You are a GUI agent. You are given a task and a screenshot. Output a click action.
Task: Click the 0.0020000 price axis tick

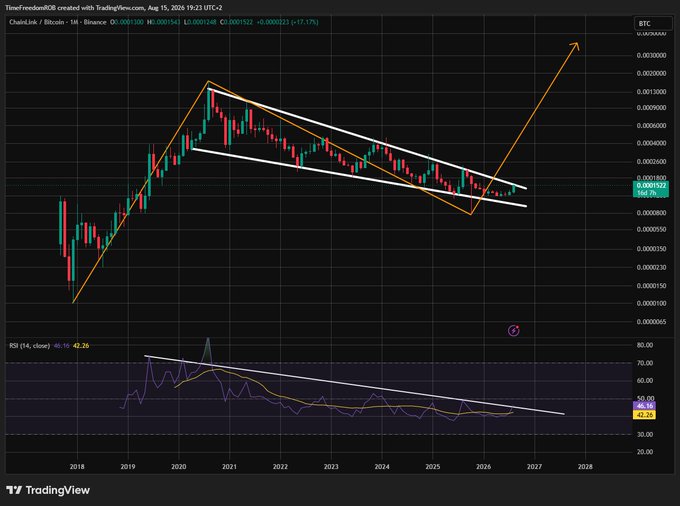click(x=651, y=74)
